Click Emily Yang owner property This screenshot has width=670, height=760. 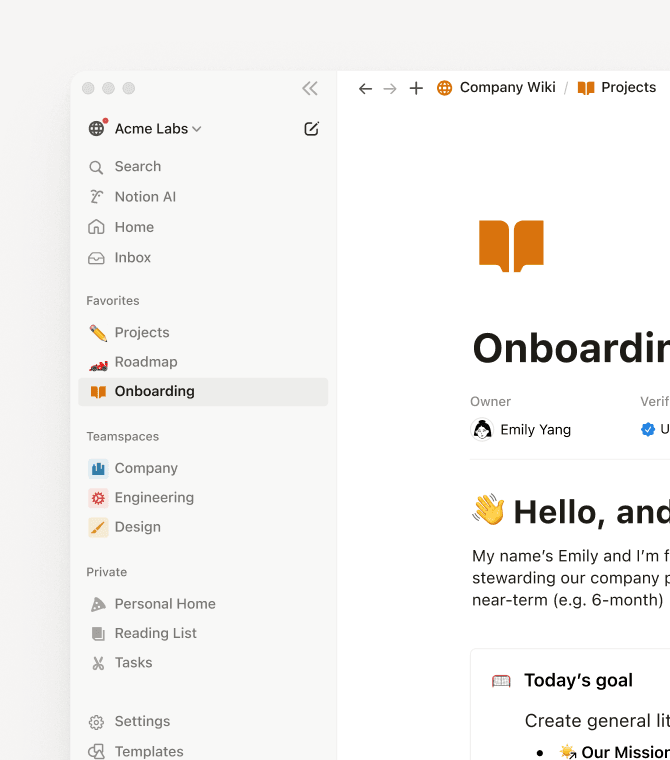coord(535,430)
